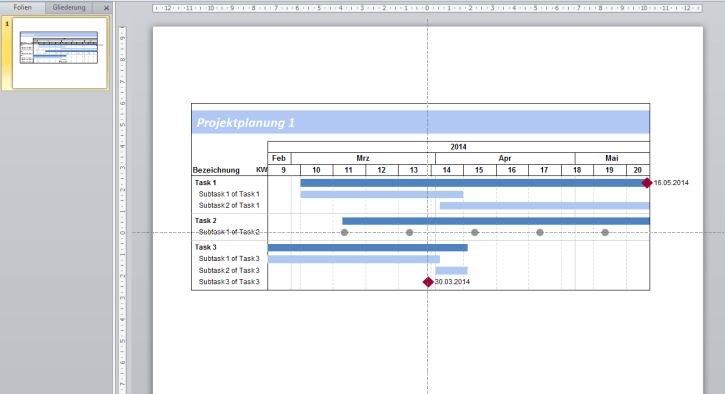Select the Apr month header
Image resolution: width=725 pixels, height=394 pixels.
(505, 158)
